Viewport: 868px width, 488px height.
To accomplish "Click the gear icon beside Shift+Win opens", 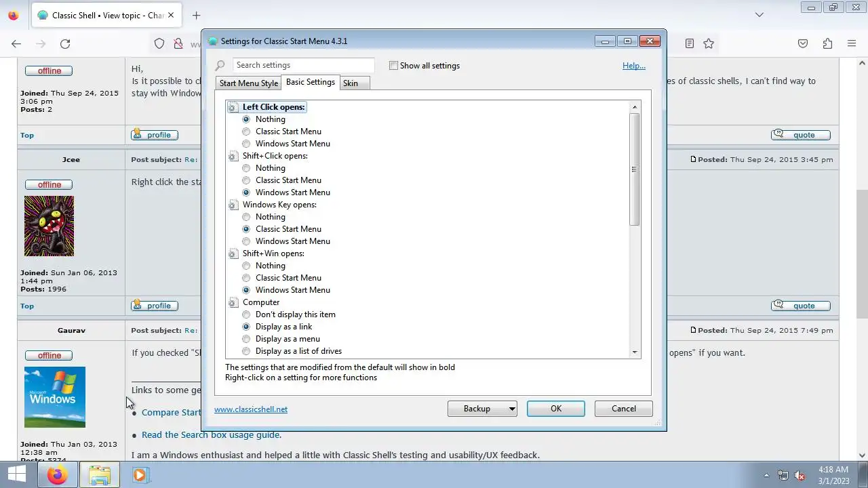I will click(233, 253).
